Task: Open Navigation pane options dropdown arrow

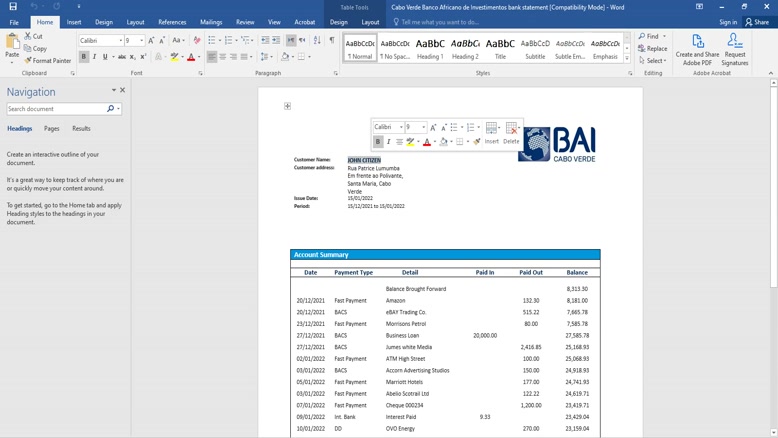Action: point(114,90)
